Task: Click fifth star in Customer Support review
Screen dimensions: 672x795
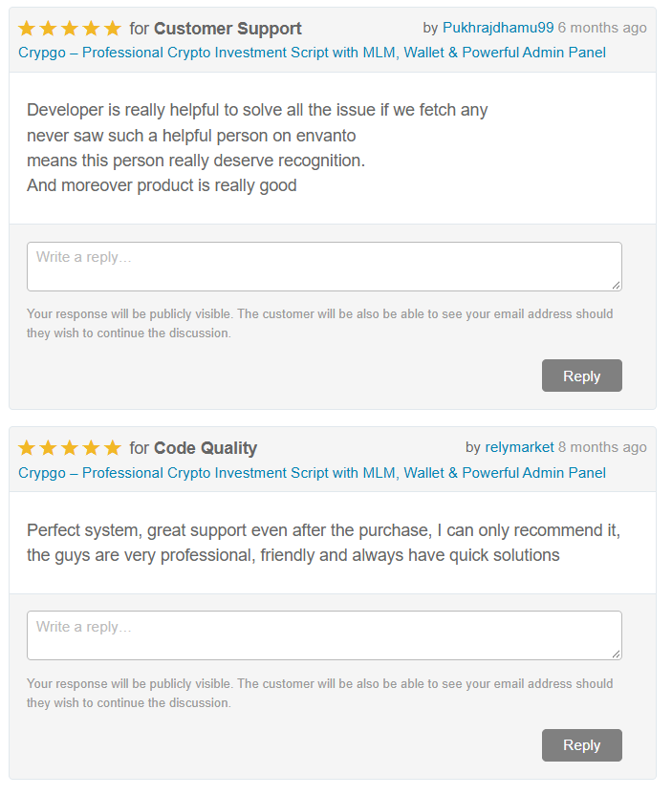Action: point(112,29)
